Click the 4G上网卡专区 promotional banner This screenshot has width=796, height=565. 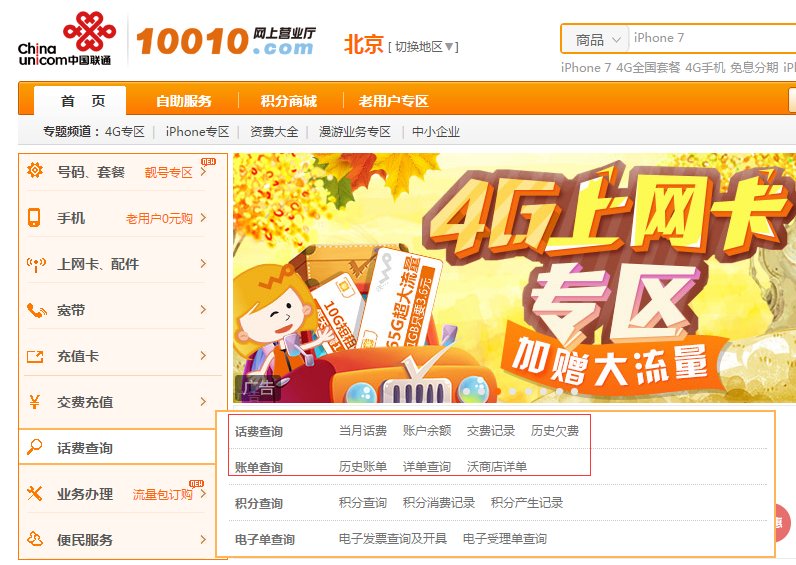click(514, 278)
